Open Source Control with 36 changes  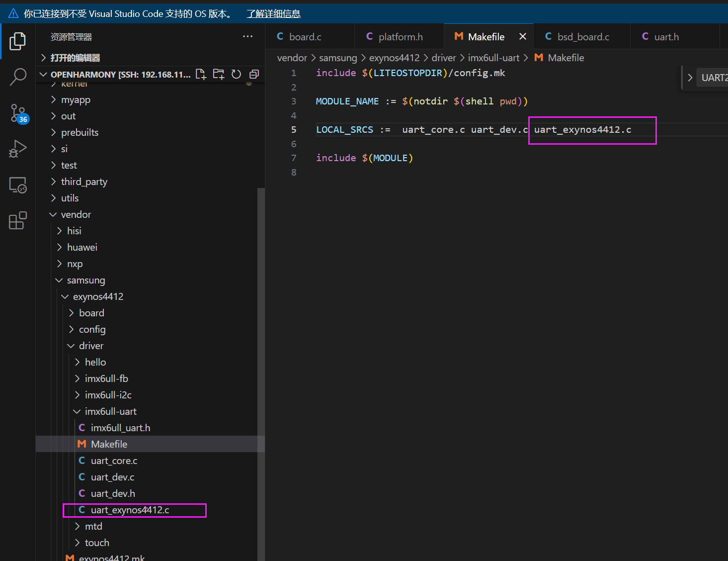pos(19,113)
